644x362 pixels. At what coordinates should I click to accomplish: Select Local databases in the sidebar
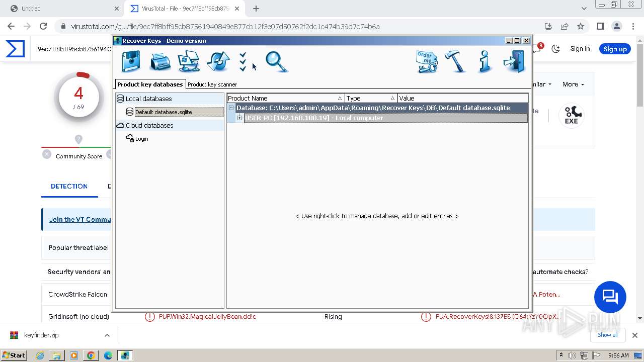pyautogui.click(x=148, y=99)
